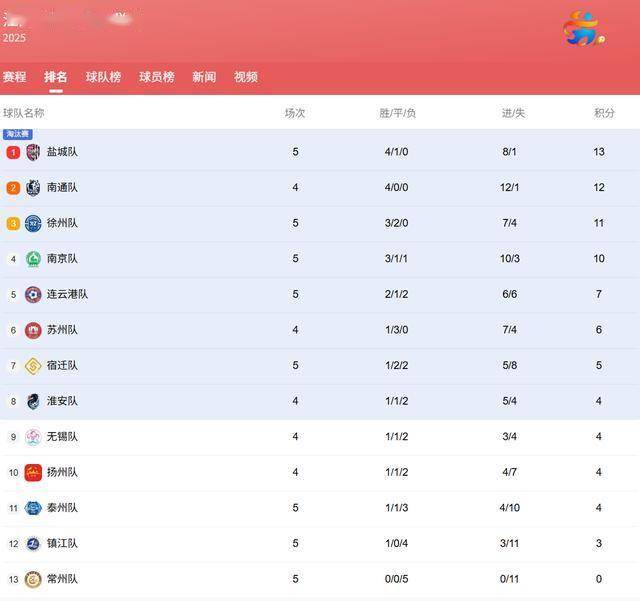The width and height of the screenshot is (640, 601).
Task: Open the 视频 (Video) tab
Action: [x=246, y=77]
